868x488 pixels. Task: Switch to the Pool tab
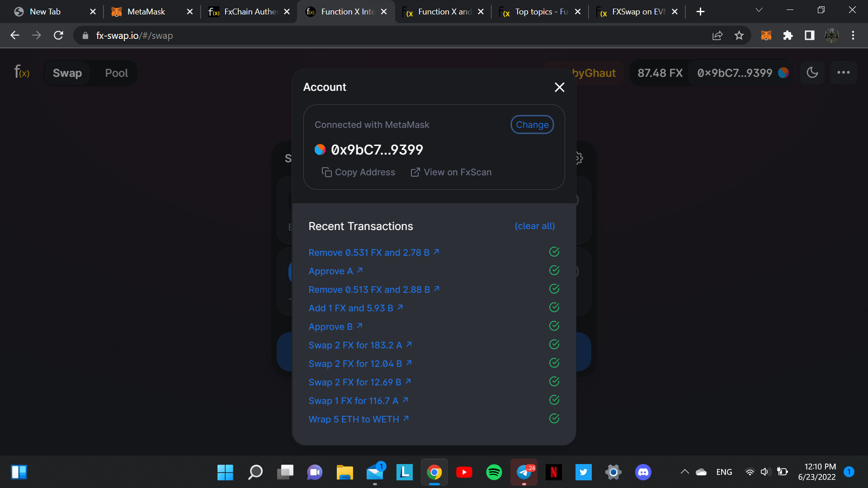point(116,73)
